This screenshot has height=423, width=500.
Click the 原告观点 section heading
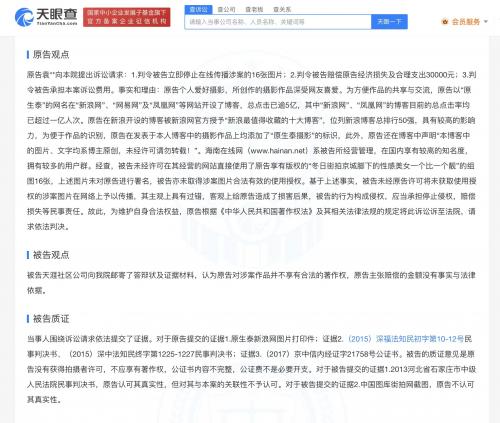51,54
